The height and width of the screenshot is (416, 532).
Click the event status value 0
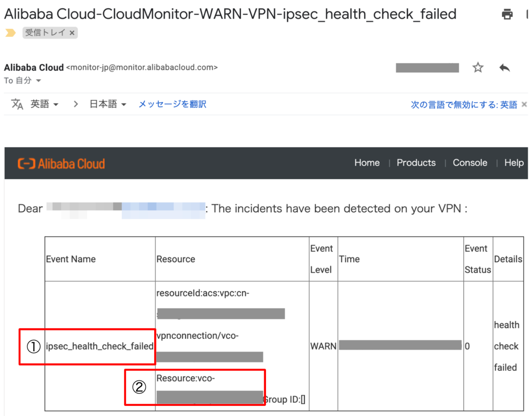[x=467, y=346]
